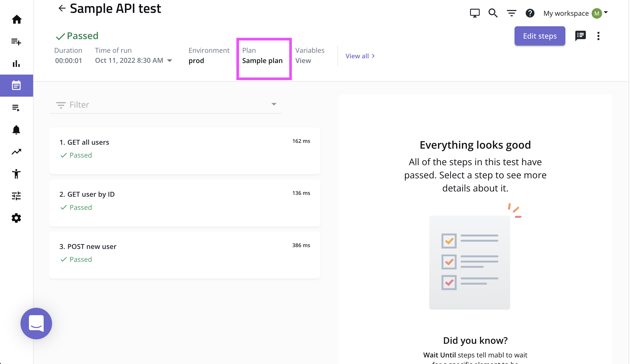Expand the Time of run date dropdown

point(170,61)
